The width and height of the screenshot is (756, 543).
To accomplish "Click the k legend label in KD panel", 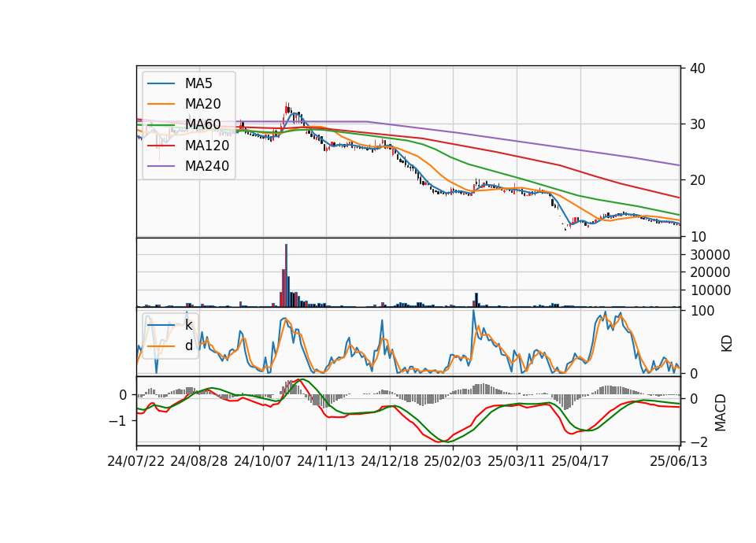I will (x=188, y=325).
